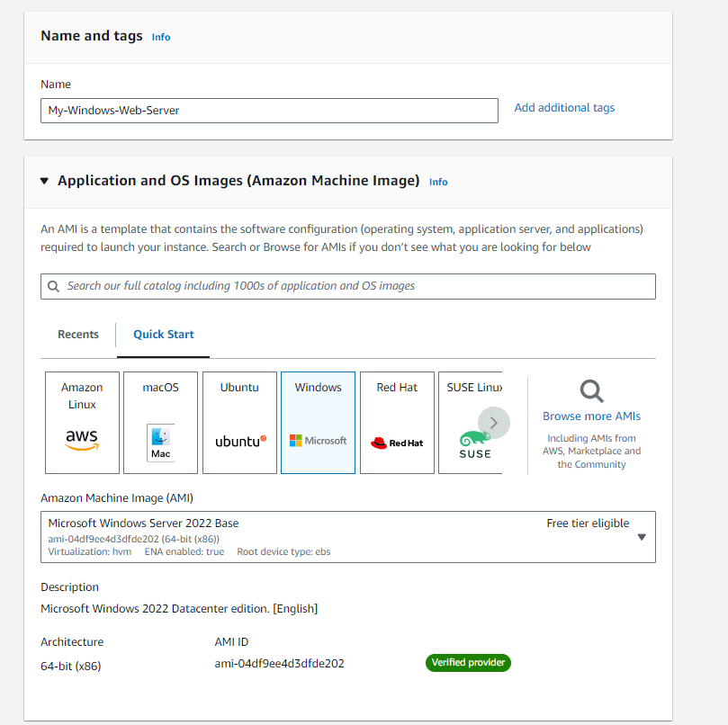Click the Ubuntu logo icon

239,440
